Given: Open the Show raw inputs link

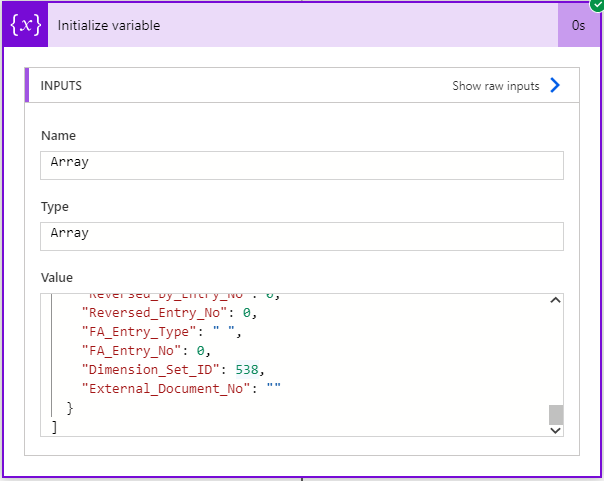Looking at the screenshot, I should coord(496,86).
